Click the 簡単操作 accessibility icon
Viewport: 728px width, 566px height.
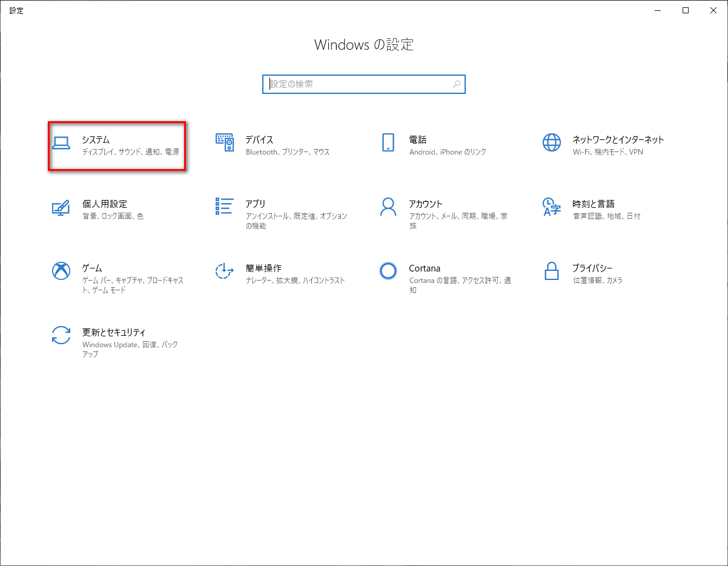coord(225,271)
